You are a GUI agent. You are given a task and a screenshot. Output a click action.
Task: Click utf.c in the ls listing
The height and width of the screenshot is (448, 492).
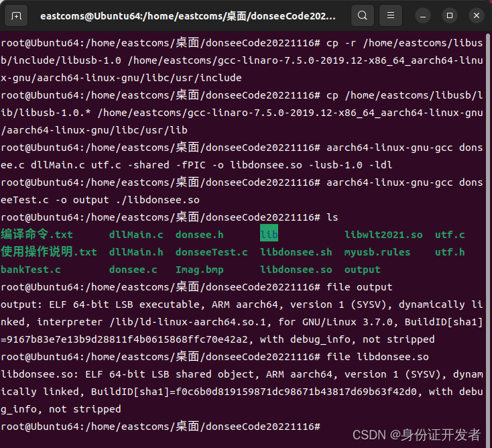(450, 235)
